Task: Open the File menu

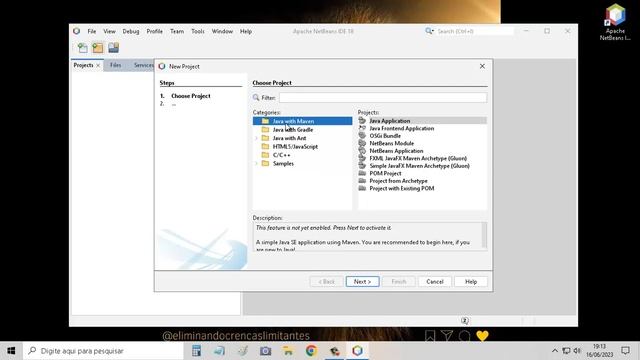Action: coord(92,31)
